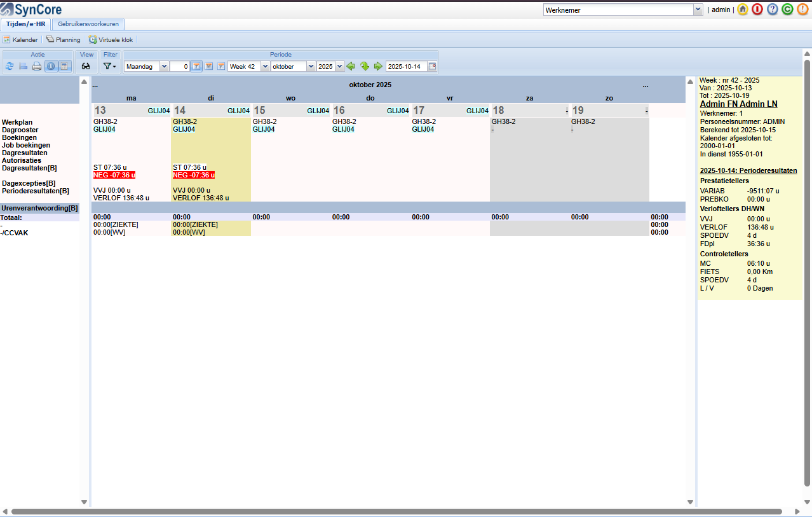Toggle the calculator view button in Actie

point(64,66)
